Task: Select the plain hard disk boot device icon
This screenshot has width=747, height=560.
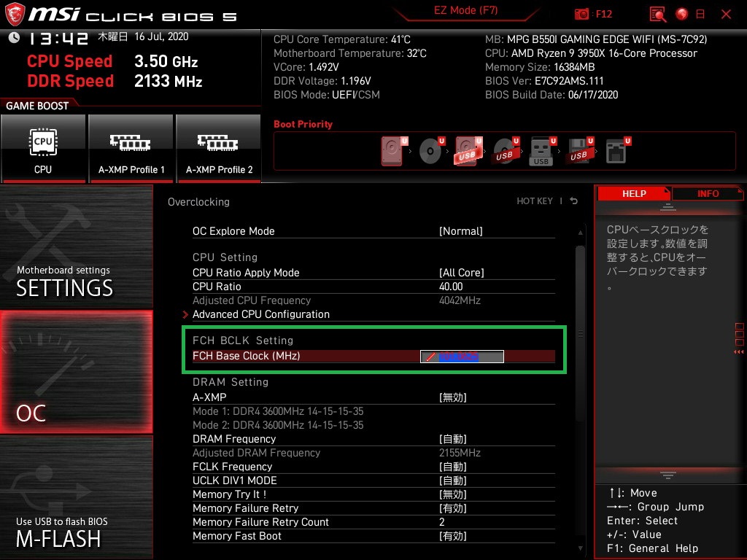Action: point(394,151)
